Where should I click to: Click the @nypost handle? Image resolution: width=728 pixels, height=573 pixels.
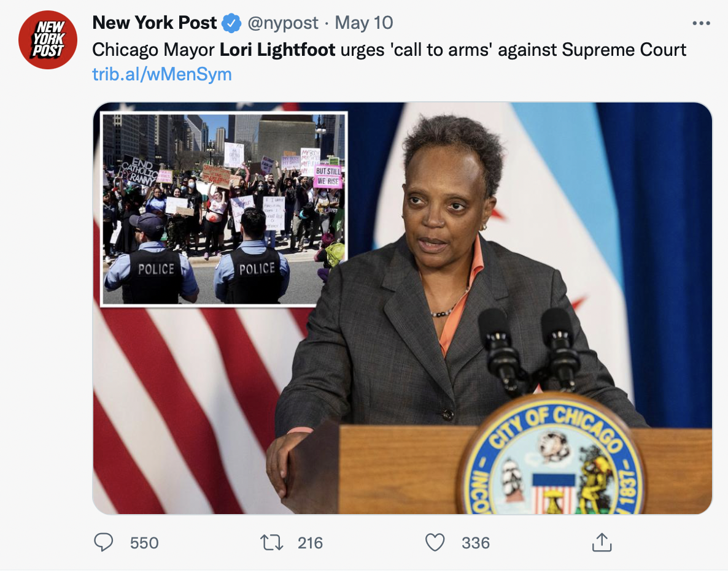(283, 23)
